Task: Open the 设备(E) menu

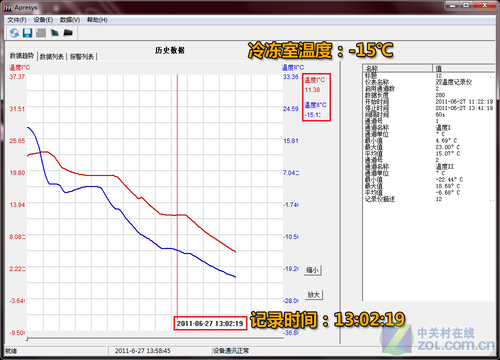Action: pyautogui.click(x=43, y=20)
